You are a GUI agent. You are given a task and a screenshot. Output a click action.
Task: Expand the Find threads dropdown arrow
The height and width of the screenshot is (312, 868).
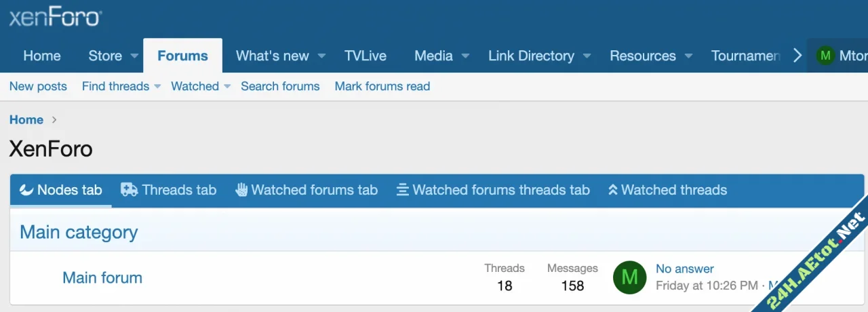pos(157,86)
